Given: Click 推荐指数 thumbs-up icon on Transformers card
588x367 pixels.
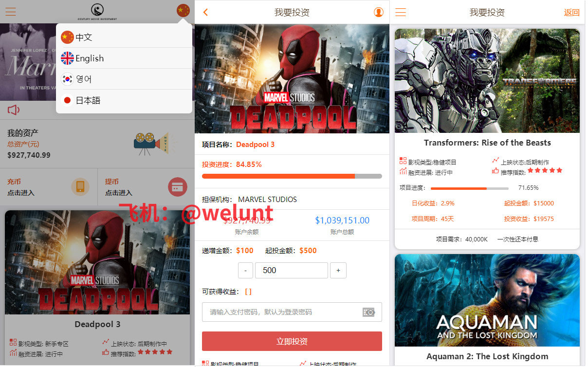Looking at the screenshot, I should click(496, 171).
